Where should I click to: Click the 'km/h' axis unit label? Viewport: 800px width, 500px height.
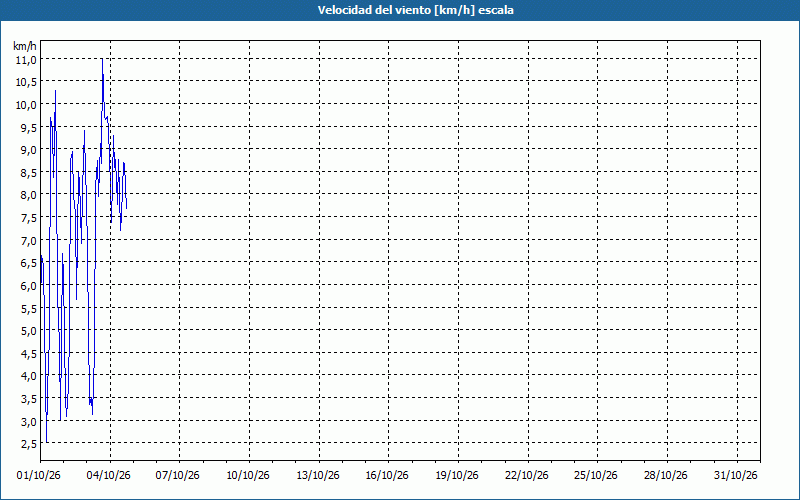tap(24, 46)
